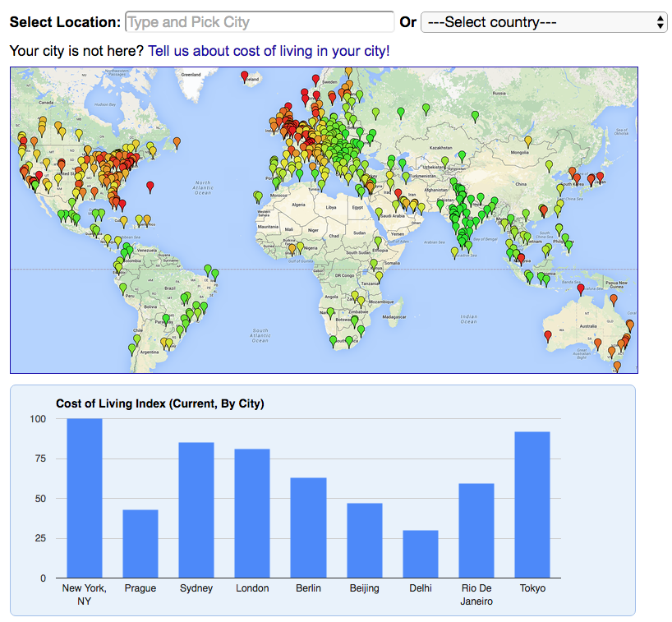Select the Beijing bar in the chart
Viewport: 672px width, 622px height.
364,540
